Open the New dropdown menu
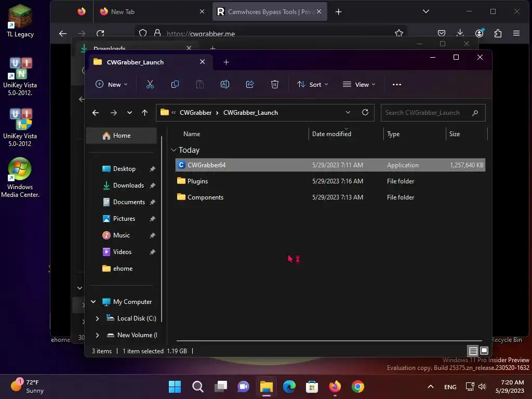 (x=112, y=85)
